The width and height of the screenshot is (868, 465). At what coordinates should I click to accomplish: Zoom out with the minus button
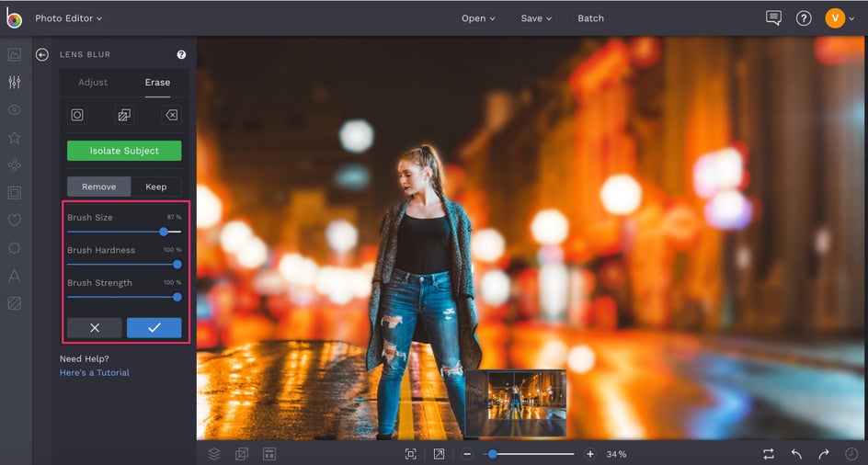pos(467,454)
